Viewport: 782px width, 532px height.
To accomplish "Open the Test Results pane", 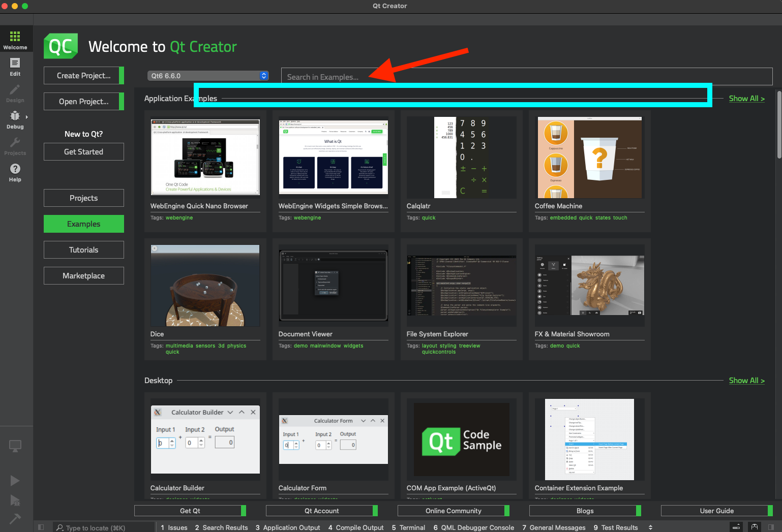I will (616, 527).
